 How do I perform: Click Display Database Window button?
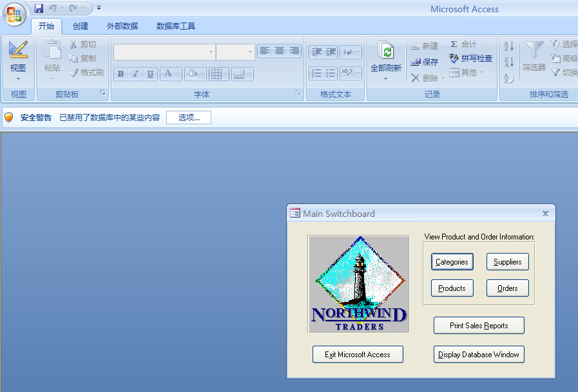point(479,355)
